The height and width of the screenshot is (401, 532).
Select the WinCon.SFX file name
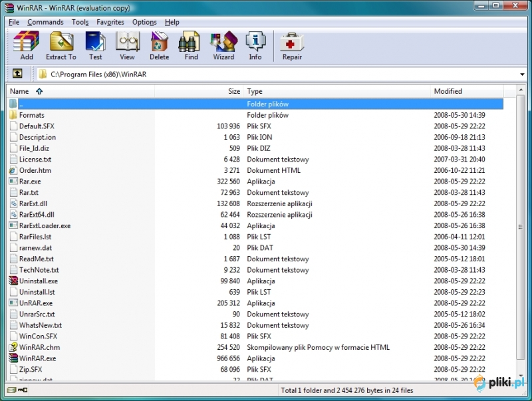point(38,336)
